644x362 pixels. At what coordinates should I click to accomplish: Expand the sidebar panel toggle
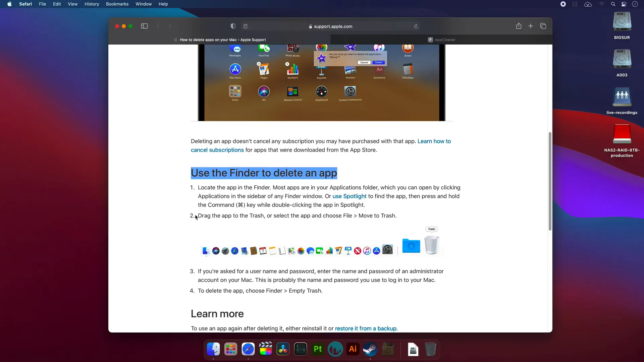pos(145,26)
